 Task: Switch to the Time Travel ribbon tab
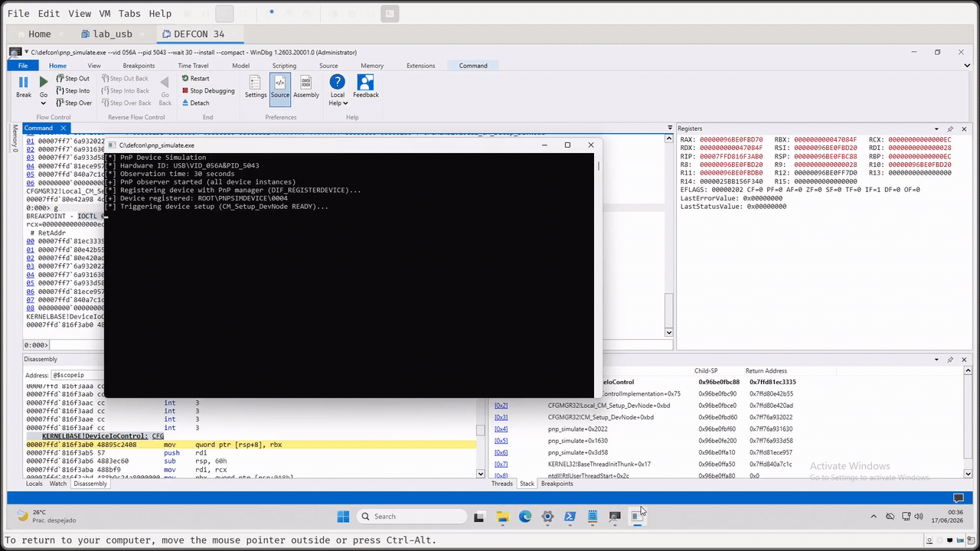click(x=194, y=66)
